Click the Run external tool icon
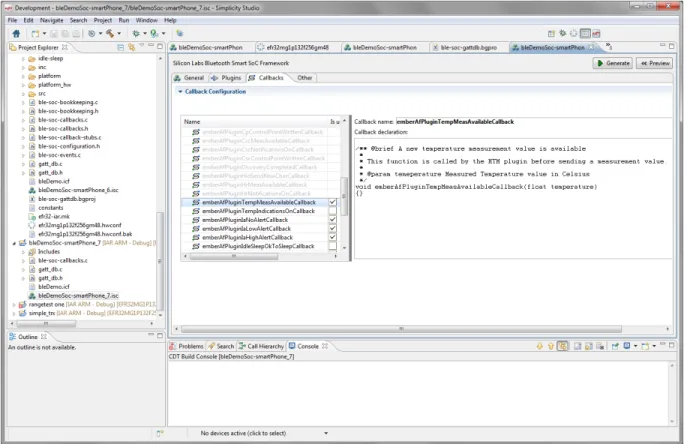This screenshot has width=687, height=444. point(154,33)
